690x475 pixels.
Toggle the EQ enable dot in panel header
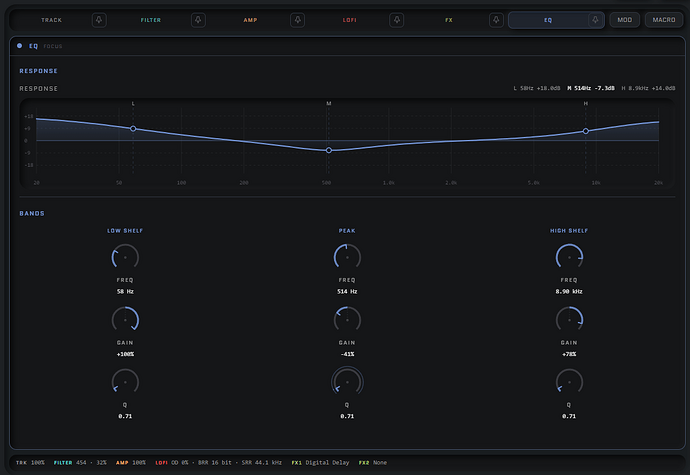[19, 46]
